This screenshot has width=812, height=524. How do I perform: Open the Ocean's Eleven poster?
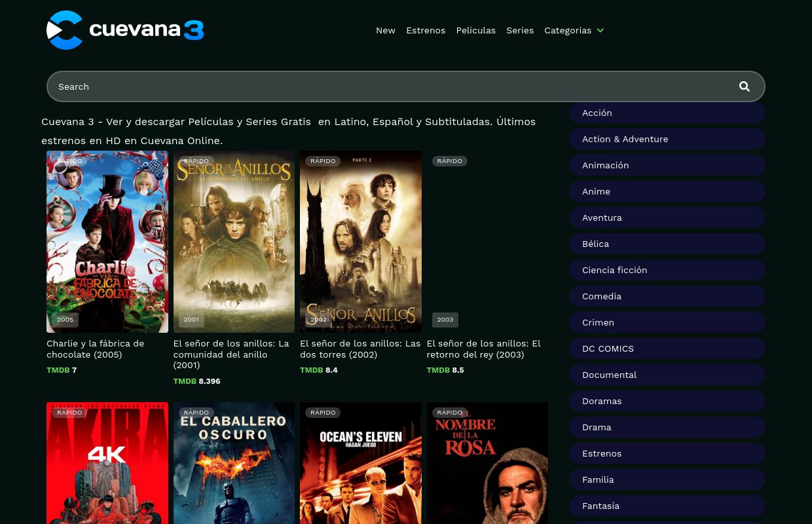361,463
